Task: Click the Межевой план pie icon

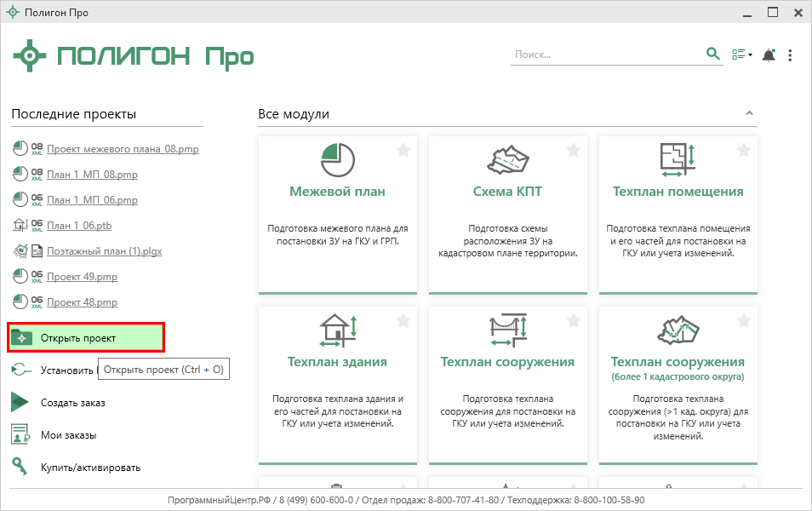Action: (x=338, y=160)
